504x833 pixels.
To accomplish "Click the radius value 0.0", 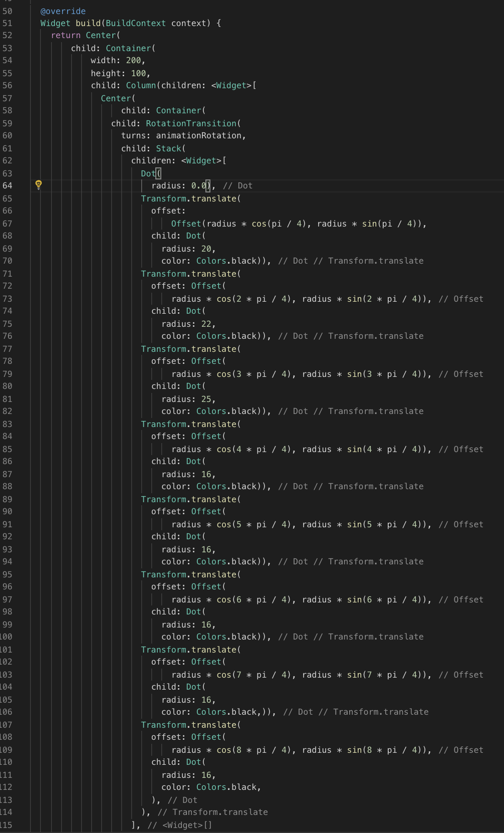I will pos(199,186).
